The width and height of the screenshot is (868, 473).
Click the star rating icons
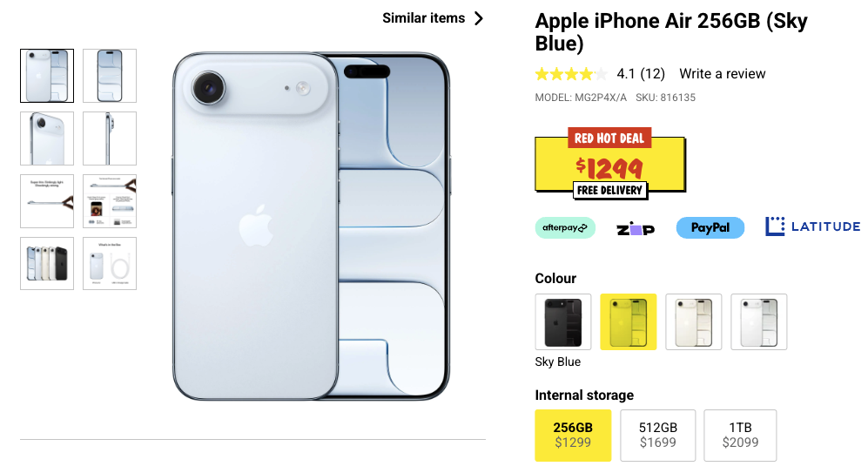tap(571, 74)
